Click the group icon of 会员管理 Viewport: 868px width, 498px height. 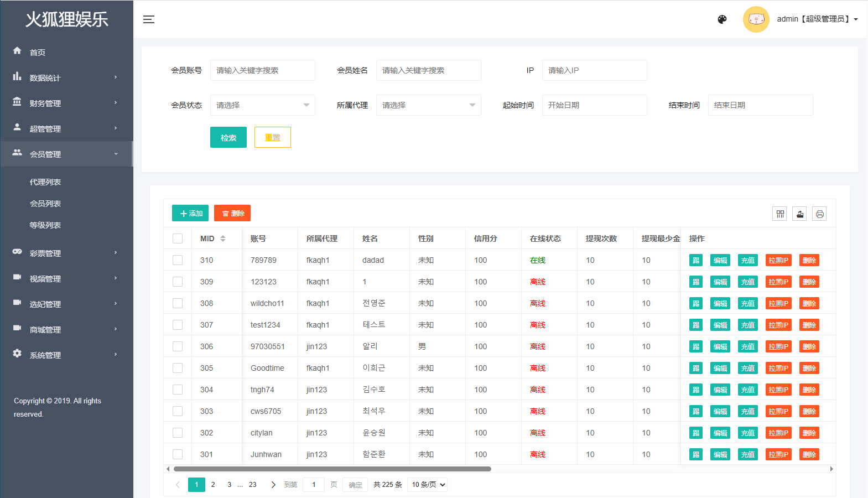pyautogui.click(x=17, y=153)
